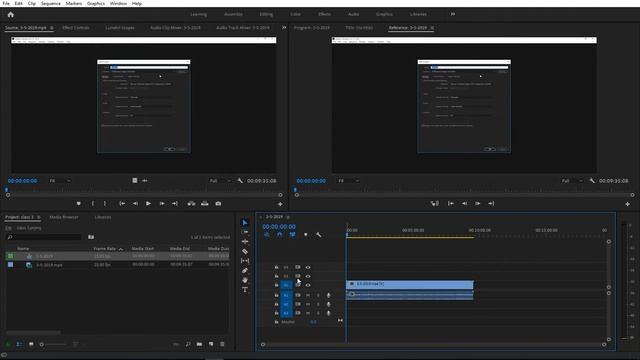Expand source panel tabs overflow chevrons

284,27
